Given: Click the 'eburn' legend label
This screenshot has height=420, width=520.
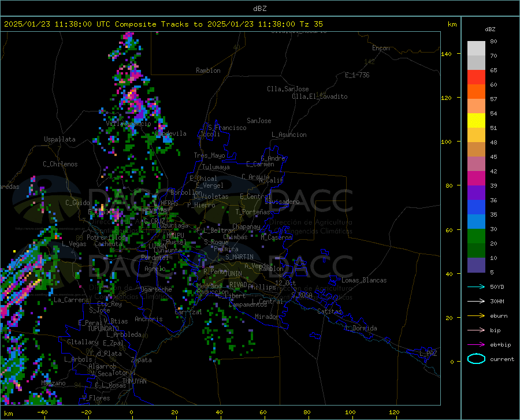Looking at the screenshot, I should tap(499, 316).
